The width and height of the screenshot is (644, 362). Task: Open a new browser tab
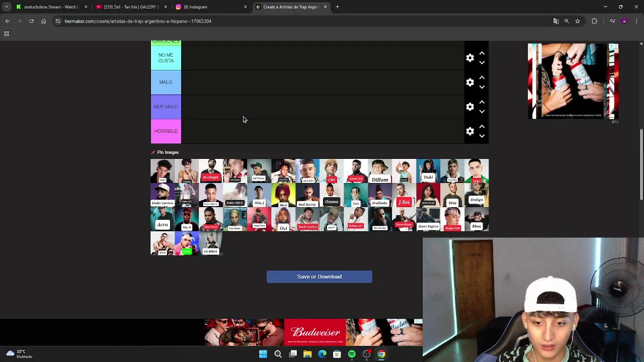[337, 7]
